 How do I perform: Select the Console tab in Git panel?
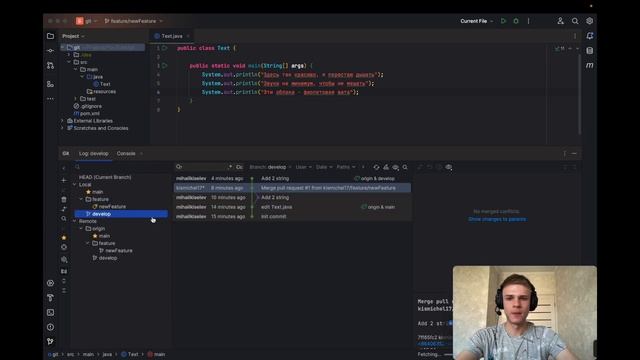pyautogui.click(x=126, y=153)
